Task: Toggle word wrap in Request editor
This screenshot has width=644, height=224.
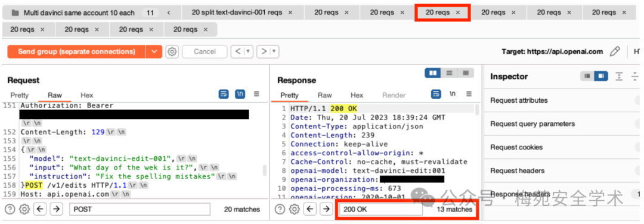Action: click(x=224, y=94)
